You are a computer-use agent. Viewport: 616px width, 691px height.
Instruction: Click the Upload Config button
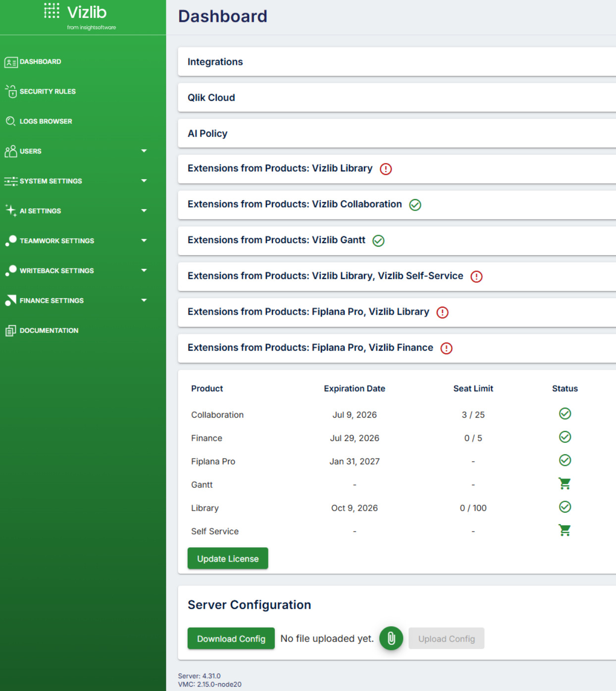tap(446, 638)
